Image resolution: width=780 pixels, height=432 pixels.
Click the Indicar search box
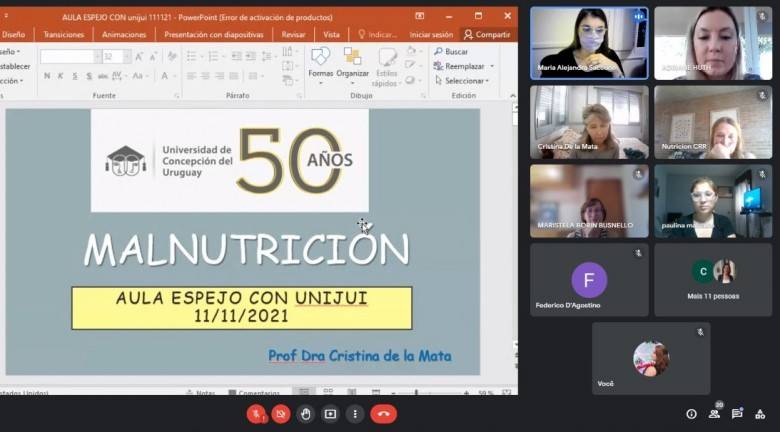click(378, 34)
